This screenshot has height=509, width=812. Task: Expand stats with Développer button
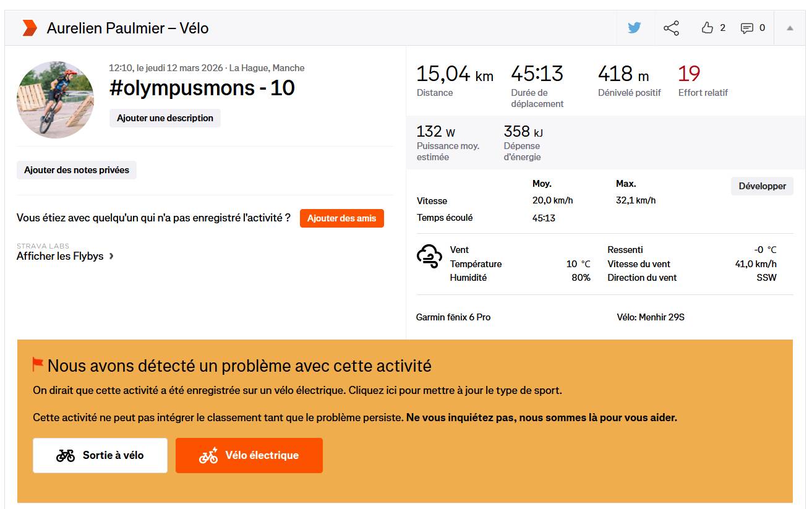[x=762, y=186]
